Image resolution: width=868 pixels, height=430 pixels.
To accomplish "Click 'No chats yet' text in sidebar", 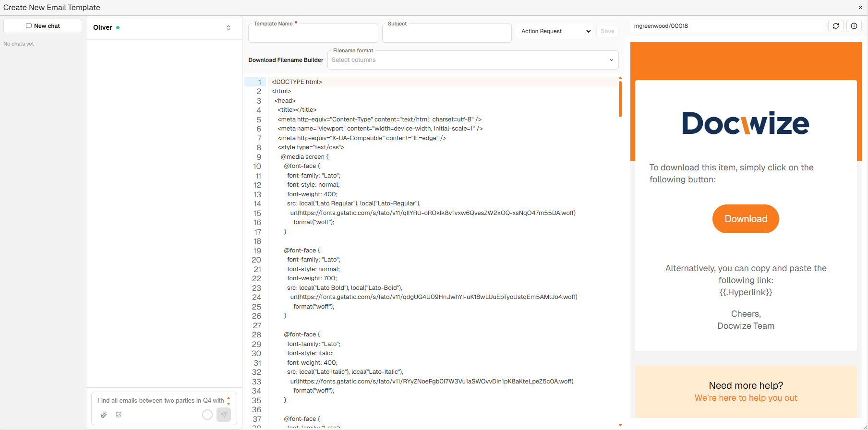I will [19, 44].
